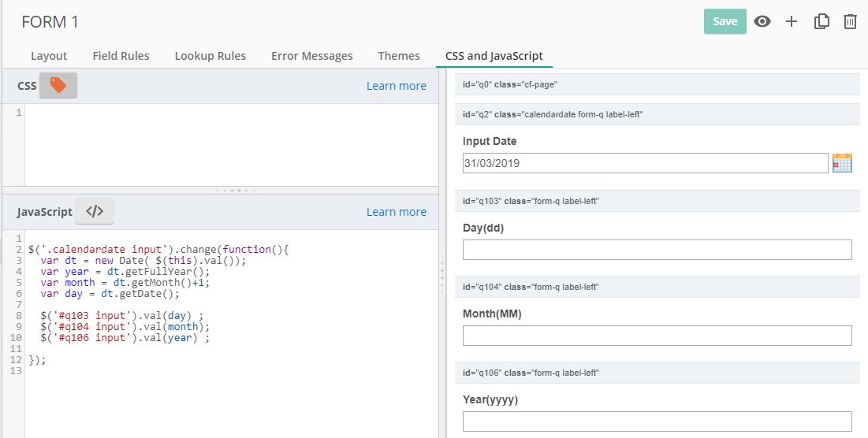Viewport: 868px width, 438px height.
Task: Switch to the Layout tab
Action: tap(49, 56)
